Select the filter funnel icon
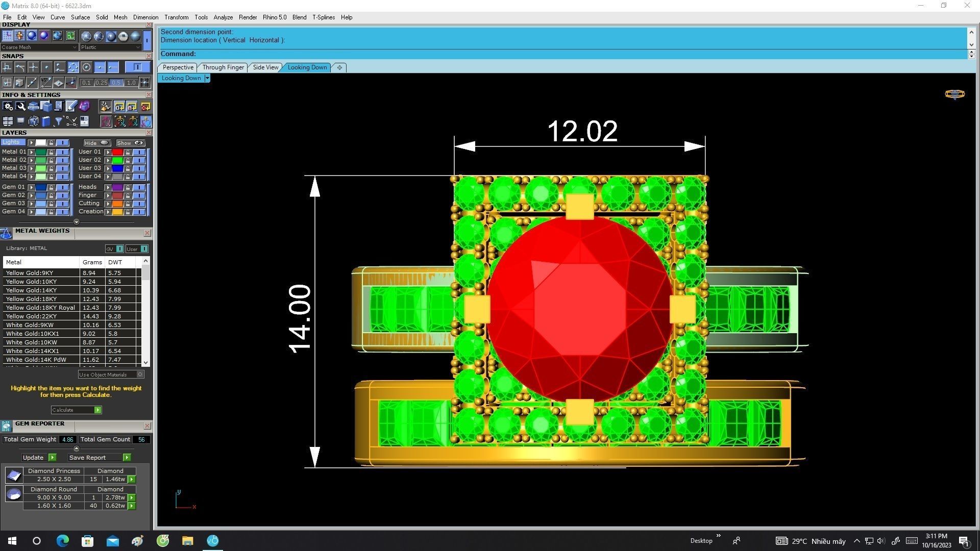 click(x=58, y=121)
